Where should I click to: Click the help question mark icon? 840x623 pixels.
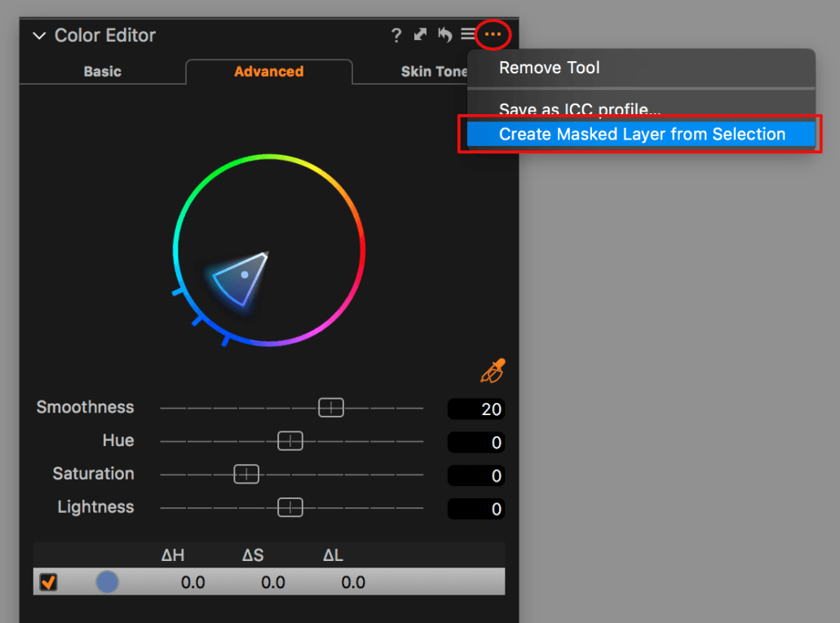tap(396, 35)
